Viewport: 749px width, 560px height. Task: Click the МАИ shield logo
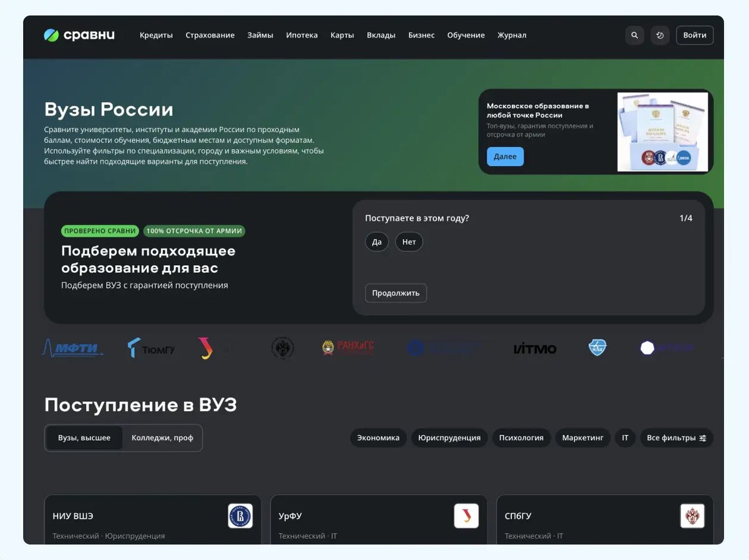pyautogui.click(x=598, y=348)
